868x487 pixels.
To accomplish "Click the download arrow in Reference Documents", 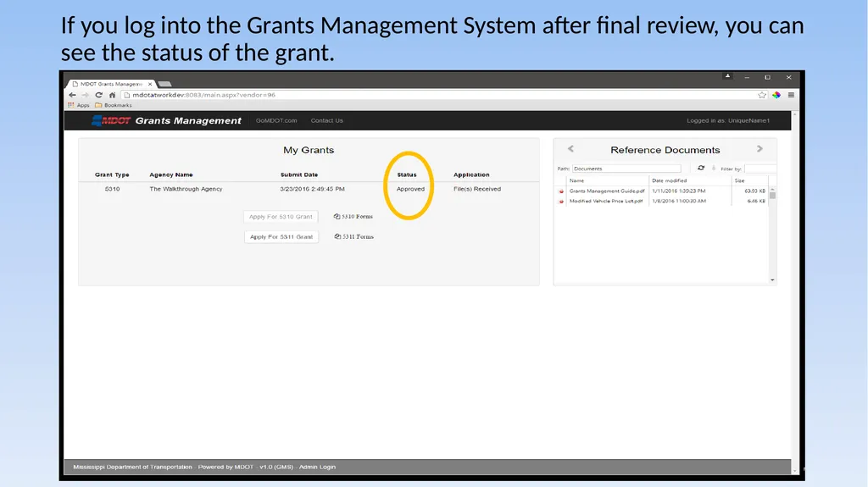I will [x=714, y=169].
